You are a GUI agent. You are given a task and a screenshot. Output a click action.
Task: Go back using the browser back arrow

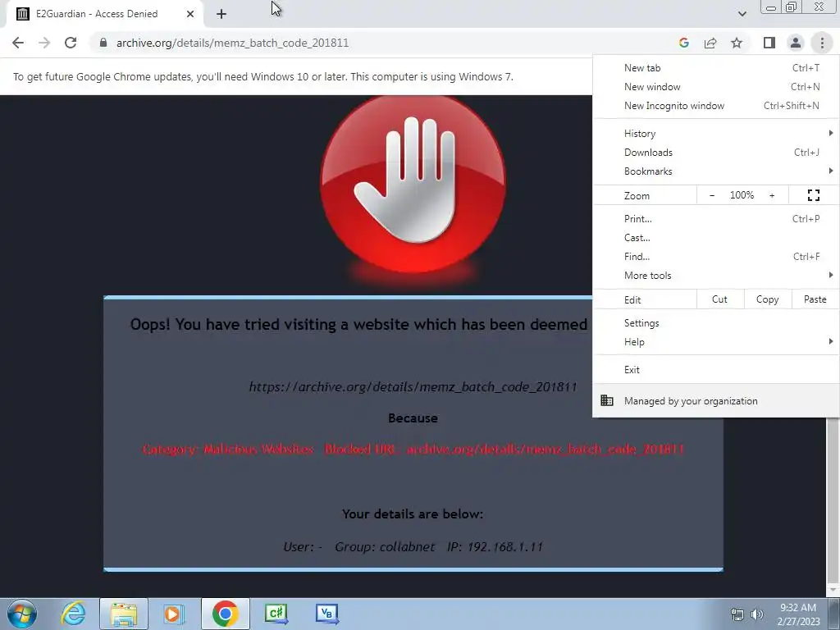pos(18,43)
